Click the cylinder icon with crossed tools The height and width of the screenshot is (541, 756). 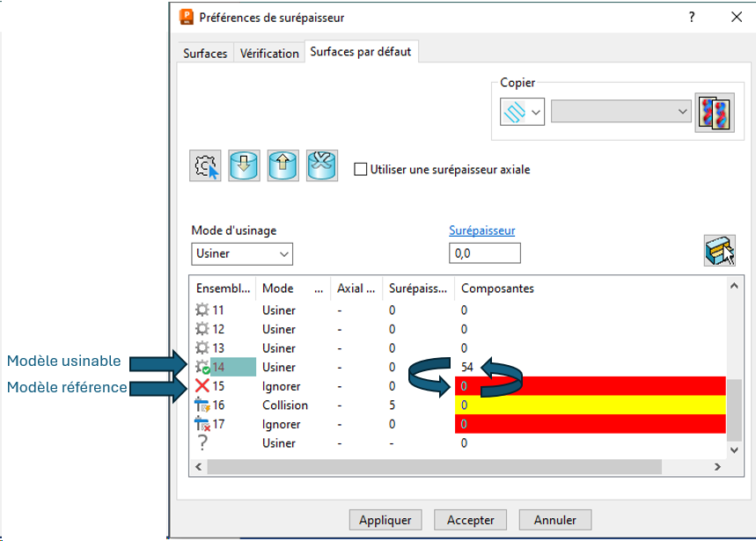pos(321,165)
